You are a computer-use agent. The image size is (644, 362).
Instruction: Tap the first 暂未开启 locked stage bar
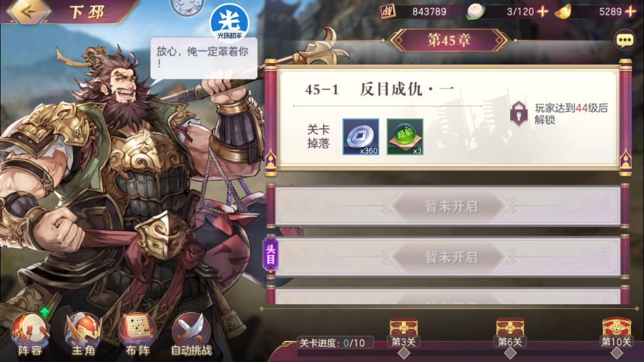[448, 205]
